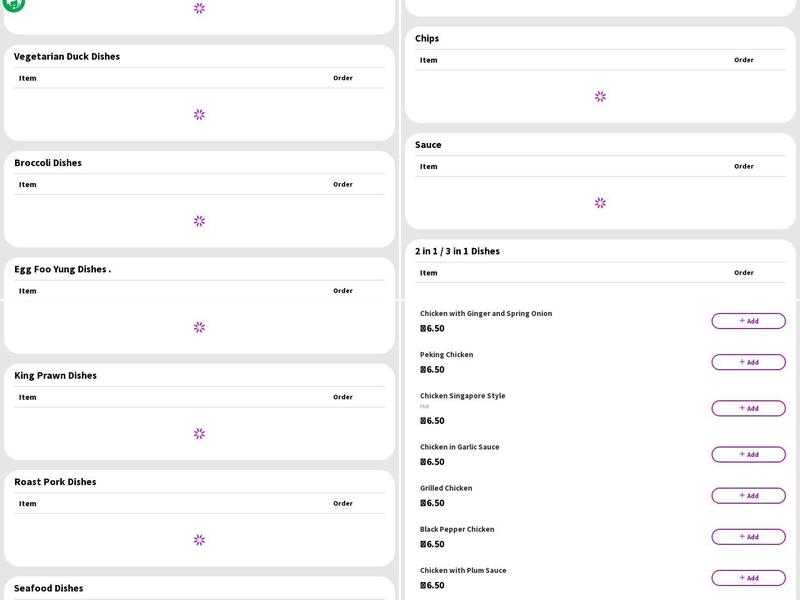Add Peking Chicken to the order
The image size is (800, 600).
pyautogui.click(x=748, y=362)
